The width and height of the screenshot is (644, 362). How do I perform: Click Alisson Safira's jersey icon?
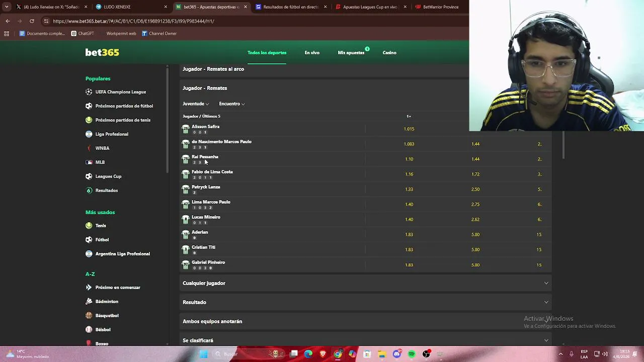point(186,129)
